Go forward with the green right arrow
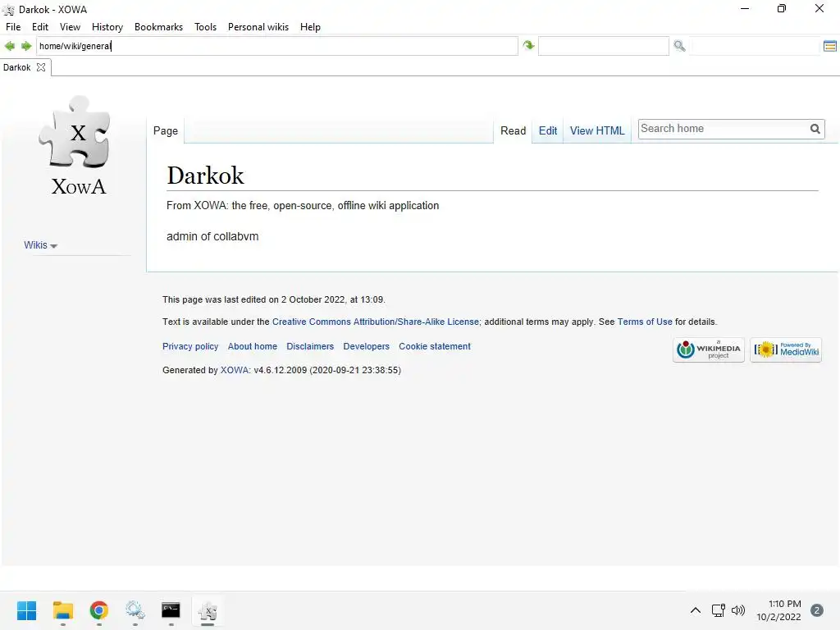Image resolution: width=840 pixels, height=630 pixels. click(26, 46)
